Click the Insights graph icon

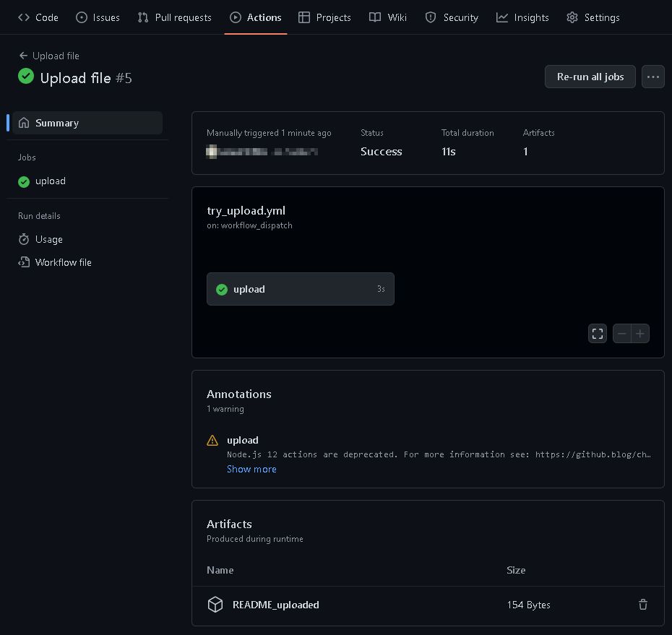coord(502,17)
